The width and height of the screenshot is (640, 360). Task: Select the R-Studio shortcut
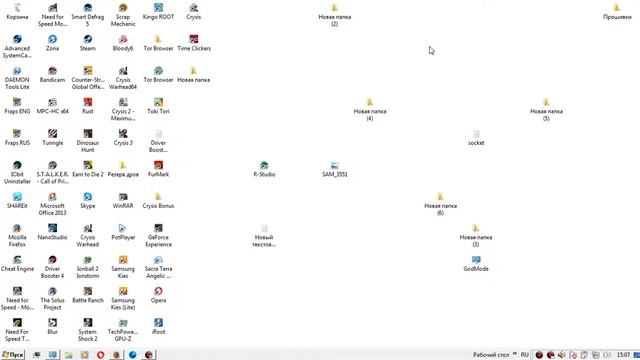(x=264, y=169)
